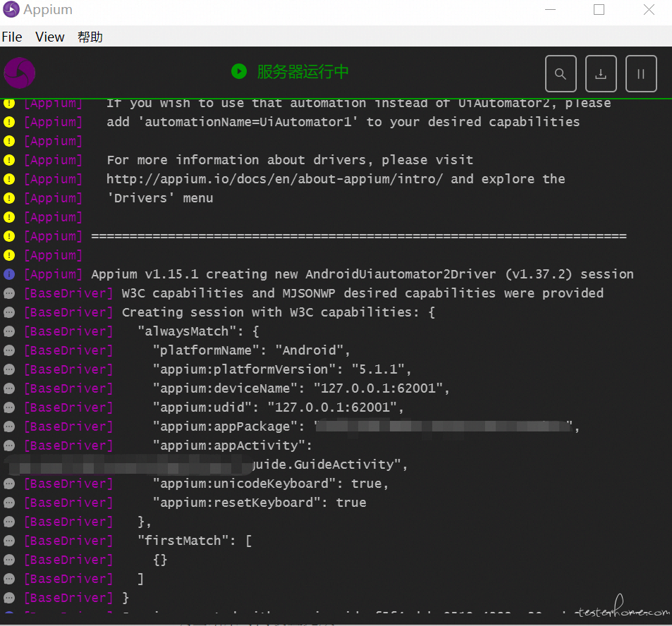Click the debug icon on the "platformName" line
The height and width of the screenshot is (626, 672).
[x=9, y=350]
